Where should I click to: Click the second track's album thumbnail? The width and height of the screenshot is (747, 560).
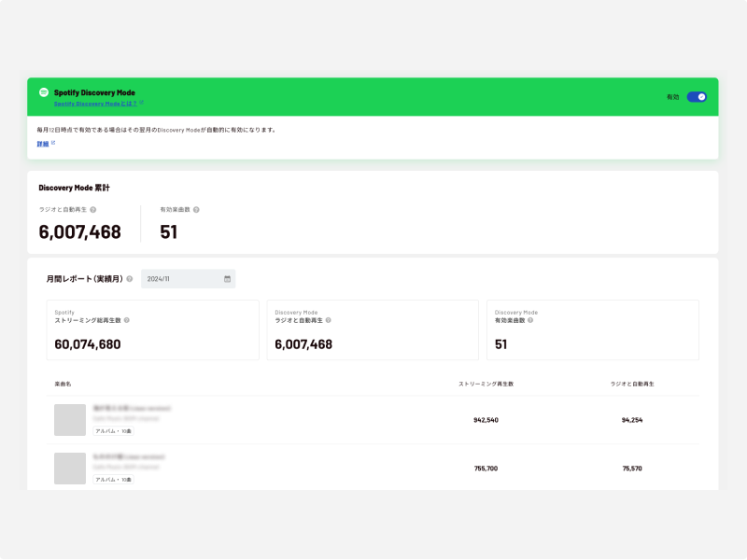[x=70, y=469]
